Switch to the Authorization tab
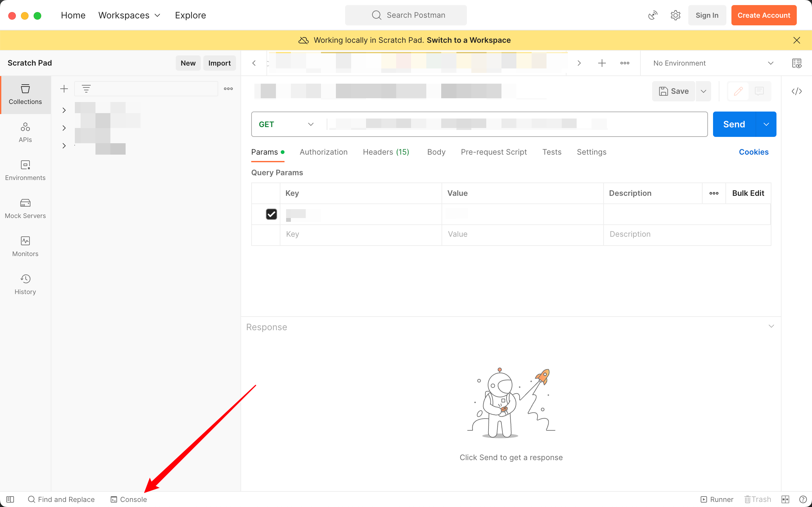Screen dimensions: 812x507 323,152
